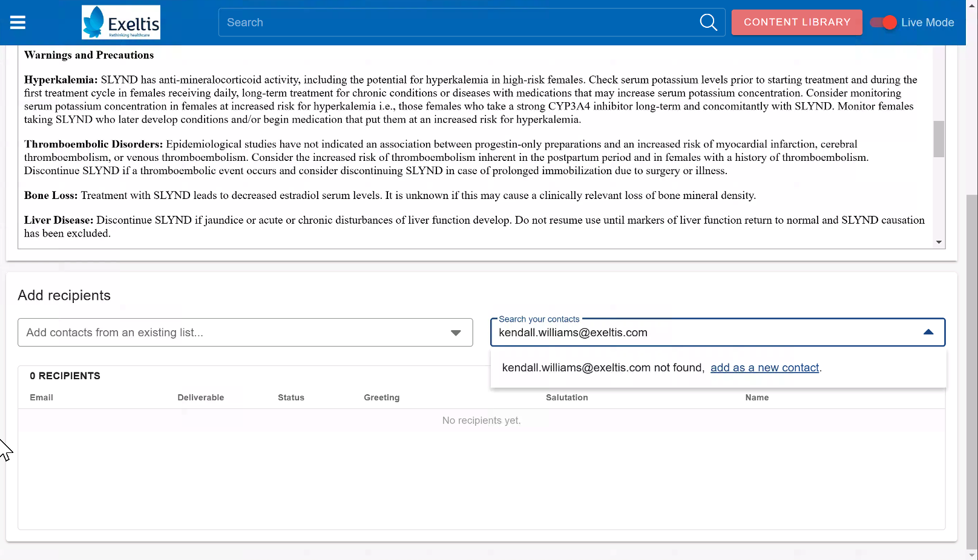
Task: Collapse the Search your contacts dropdown arrow
Action: tap(928, 332)
